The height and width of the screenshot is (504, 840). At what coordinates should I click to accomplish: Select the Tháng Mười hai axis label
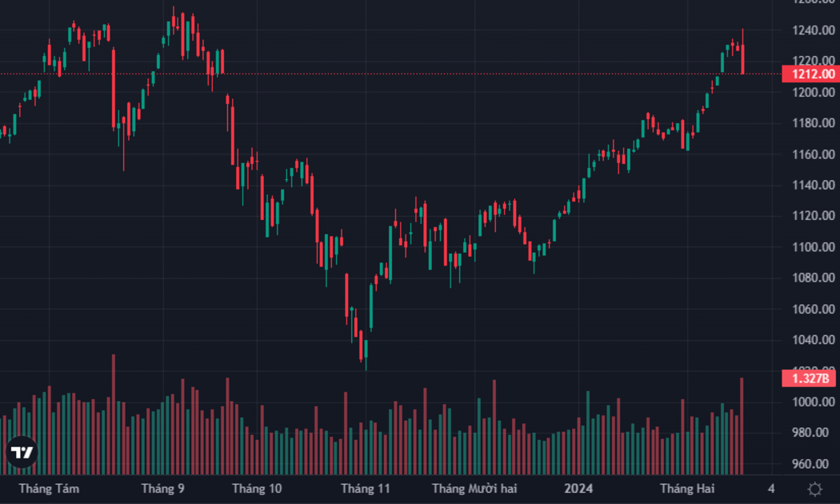474,489
